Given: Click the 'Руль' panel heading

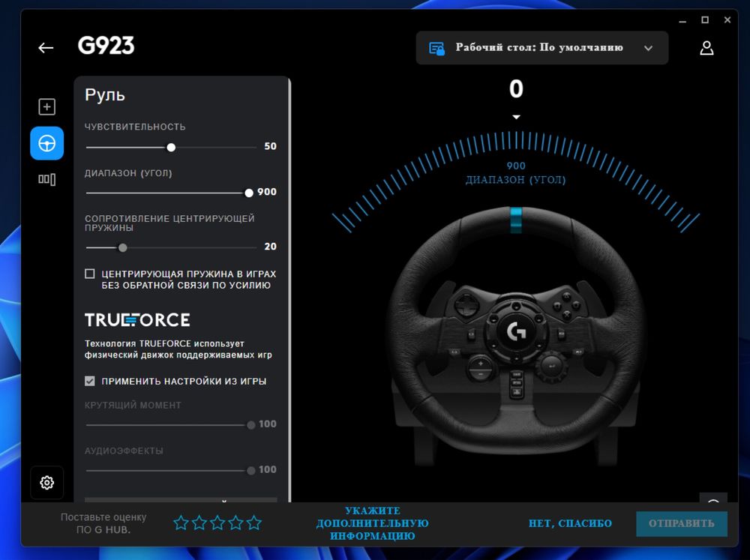Looking at the screenshot, I should click(x=105, y=94).
